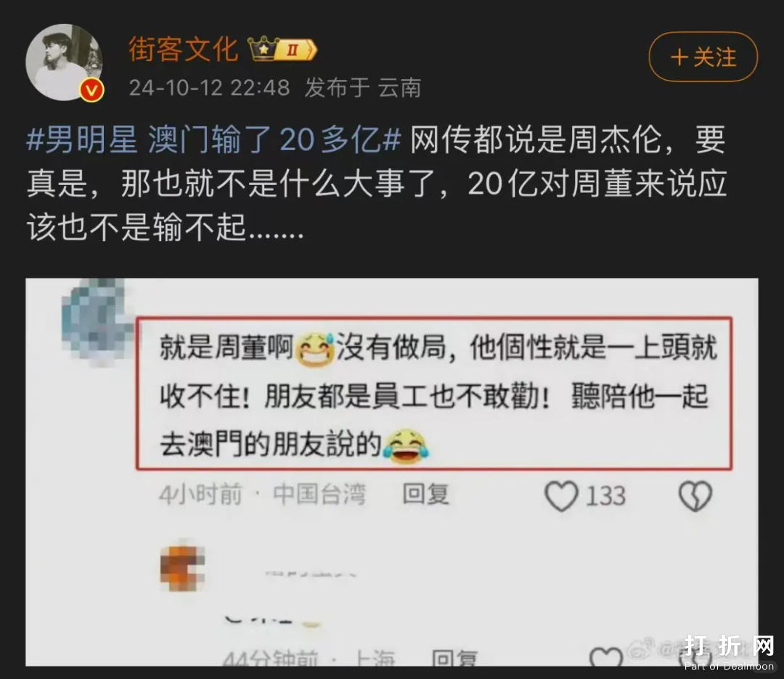Open the #男明星 澳门输了20多亿# hashtag

tap(214, 139)
